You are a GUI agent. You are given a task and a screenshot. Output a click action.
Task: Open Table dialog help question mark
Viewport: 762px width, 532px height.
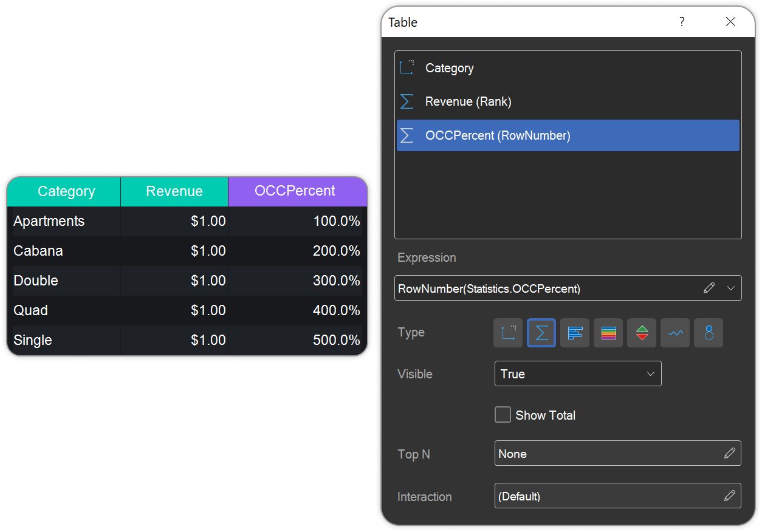tap(682, 22)
